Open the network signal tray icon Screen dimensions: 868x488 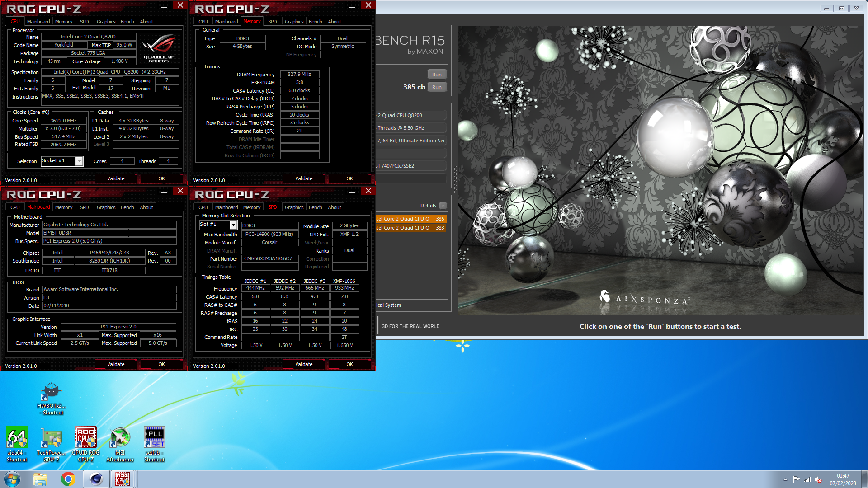coord(807,479)
